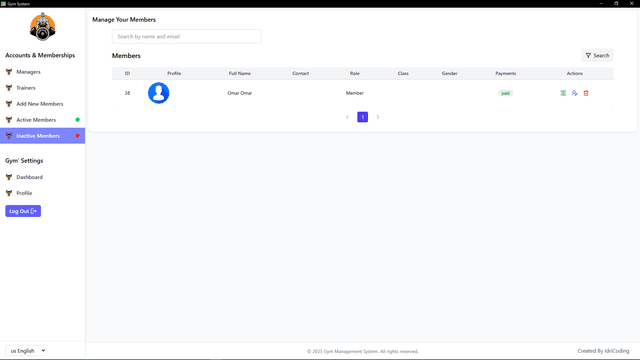Click the 'Profile' column header
Viewport: 640px width, 360px height.
tap(174, 73)
